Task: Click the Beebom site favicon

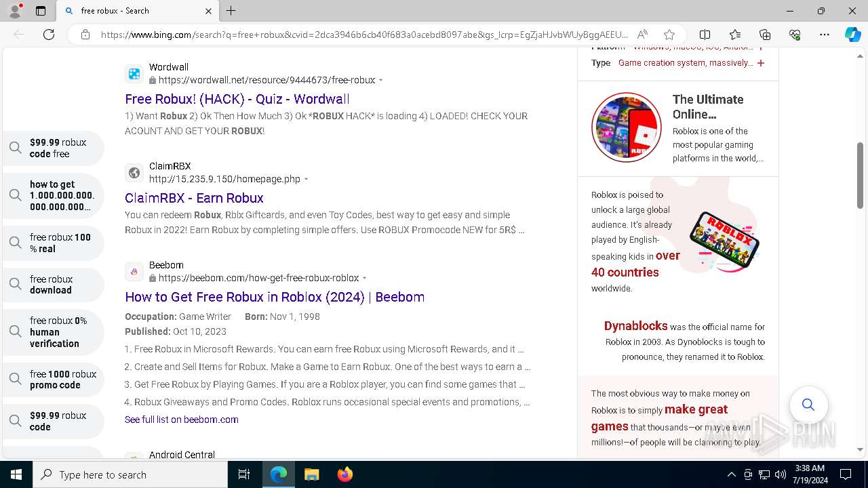Action: [x=134, y=271]
